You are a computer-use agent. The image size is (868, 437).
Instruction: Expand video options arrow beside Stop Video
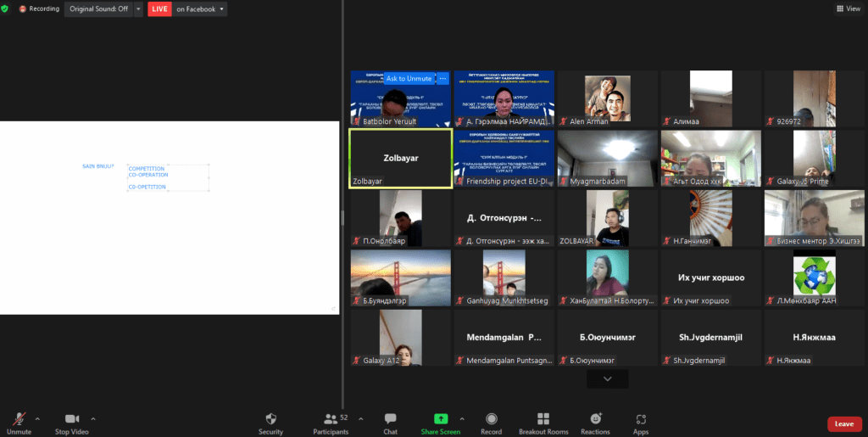pos(93,418)
